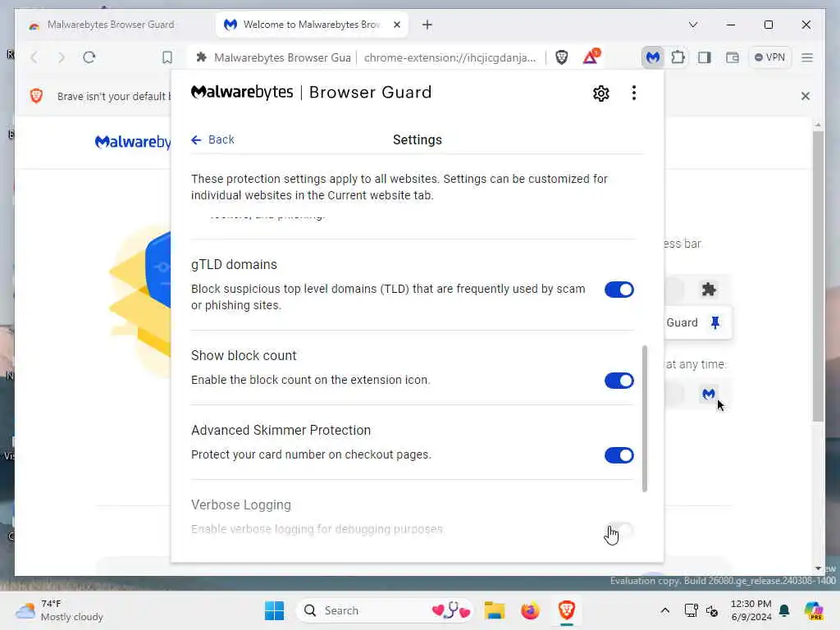
Task: Dismiss the default browser notification bar
Action: 806,96
